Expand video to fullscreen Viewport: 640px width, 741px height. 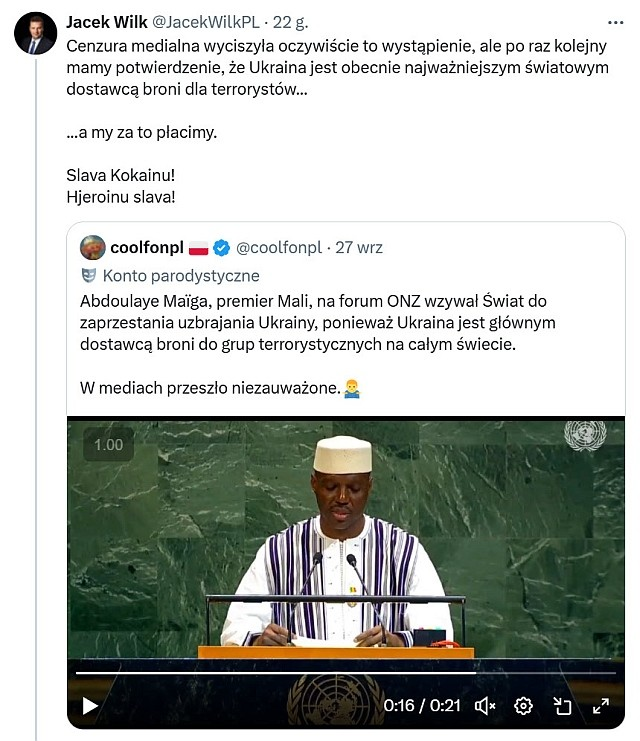point(600,705)
